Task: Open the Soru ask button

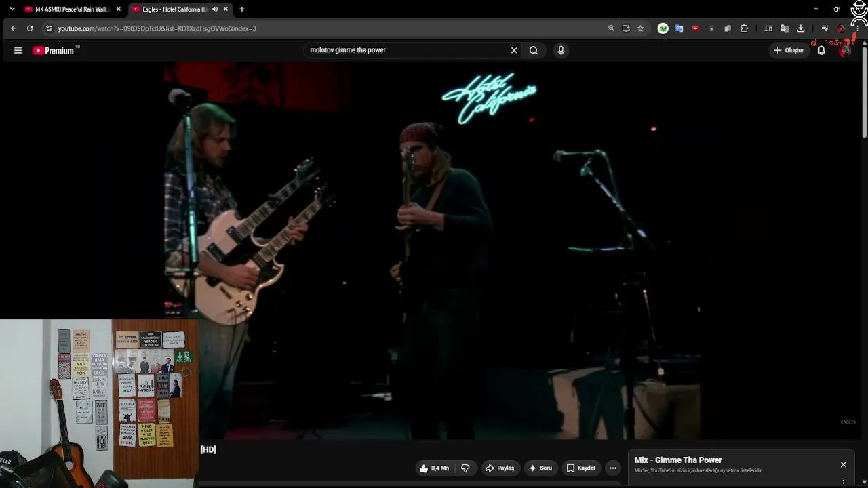Action: (540, 468)
